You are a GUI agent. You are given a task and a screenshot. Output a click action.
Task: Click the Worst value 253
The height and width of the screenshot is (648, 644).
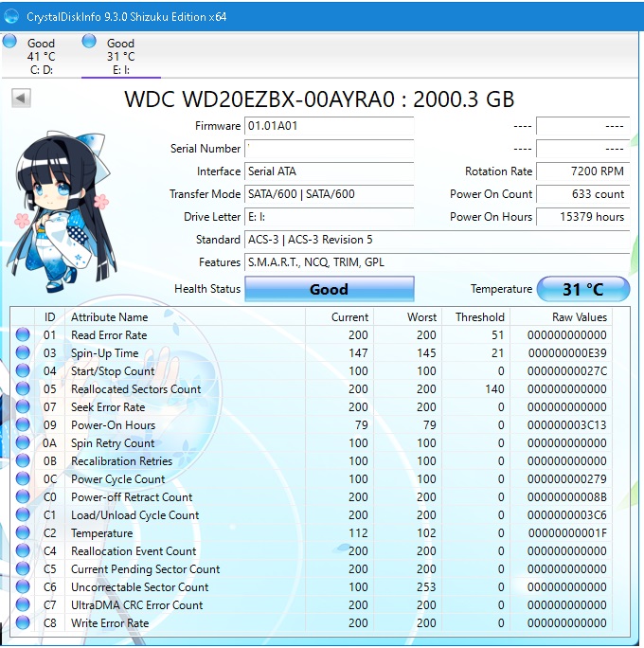tap(426, 586)
